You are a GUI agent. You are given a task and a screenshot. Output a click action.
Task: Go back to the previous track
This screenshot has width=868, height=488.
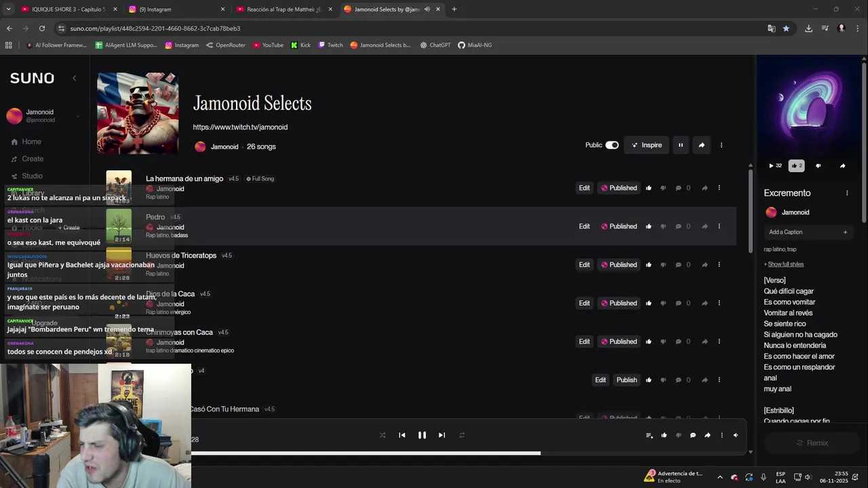[x=402, y=435]
